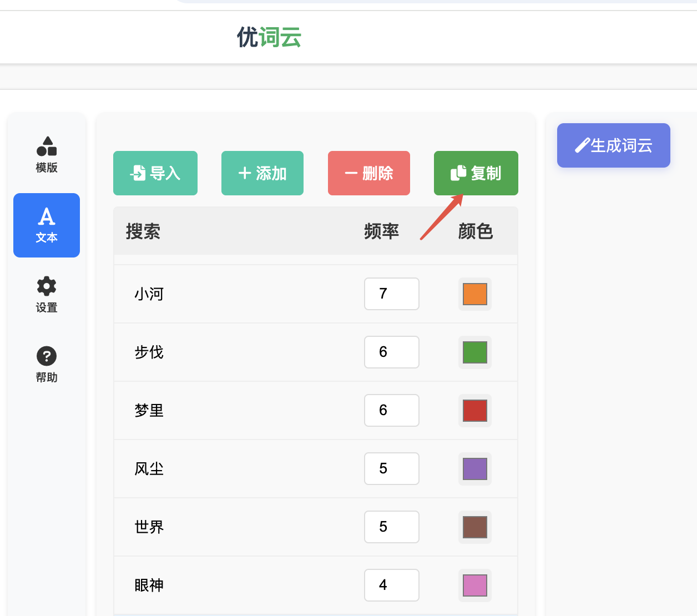Select the 模版 templates icon in sidebar
This screenshot has width=697, height=616.
click(x=47, y=146)
